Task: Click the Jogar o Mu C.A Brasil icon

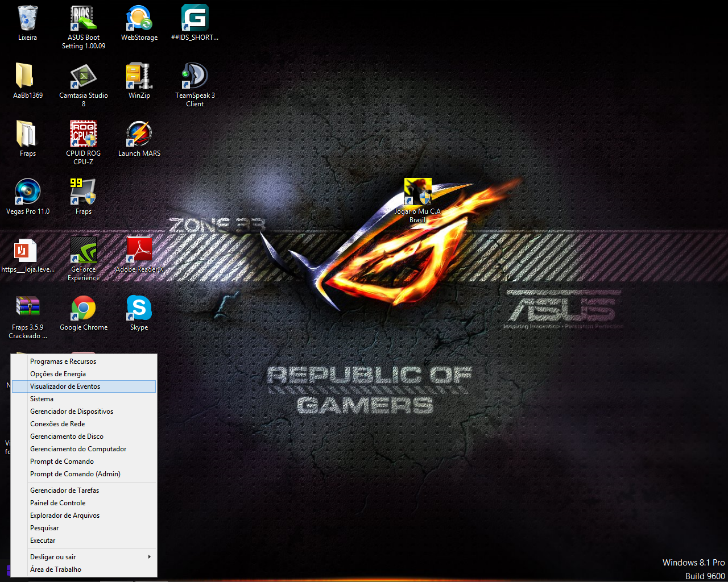Action: [x=417, y=193]
